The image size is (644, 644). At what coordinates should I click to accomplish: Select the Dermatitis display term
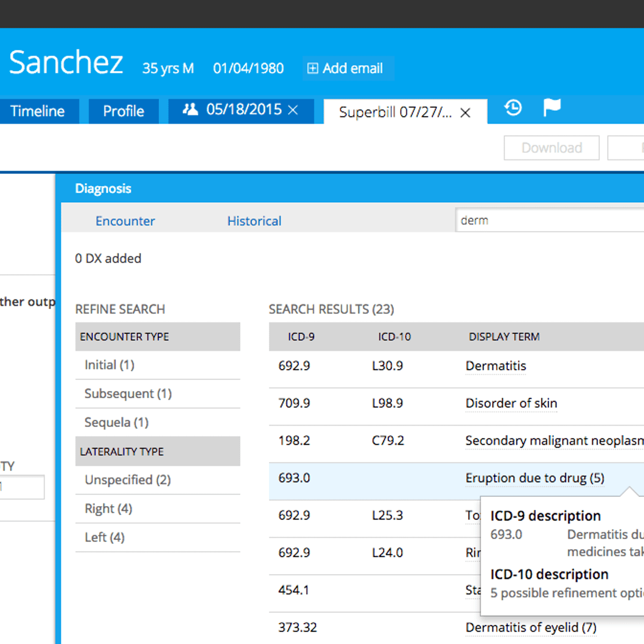[495, 366]
